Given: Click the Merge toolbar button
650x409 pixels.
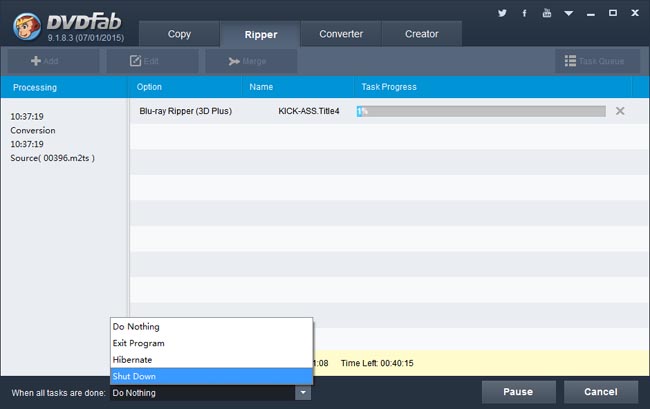Looking at the screenshot, I should tap(249, 61).
